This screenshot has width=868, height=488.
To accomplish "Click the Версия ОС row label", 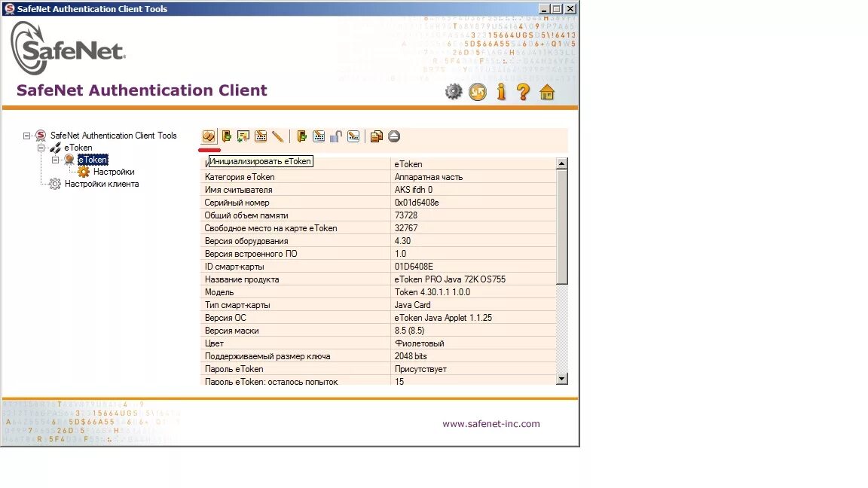I will click(225, 318).
